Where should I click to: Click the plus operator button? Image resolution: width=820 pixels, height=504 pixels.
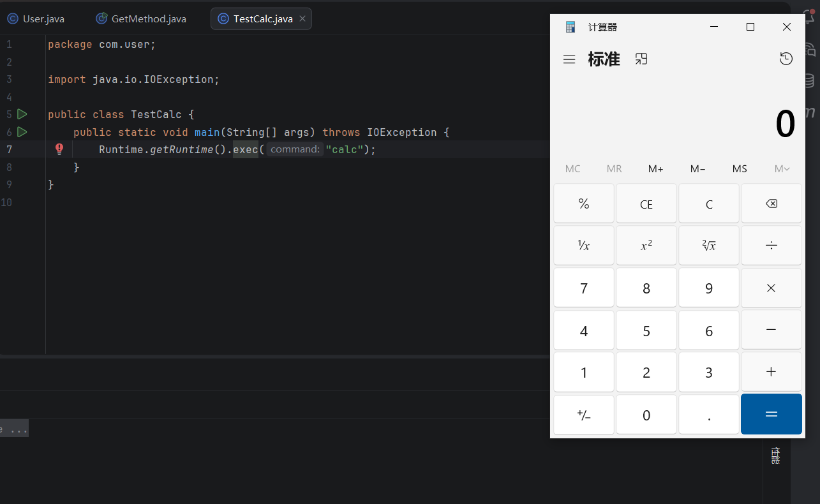771,372
